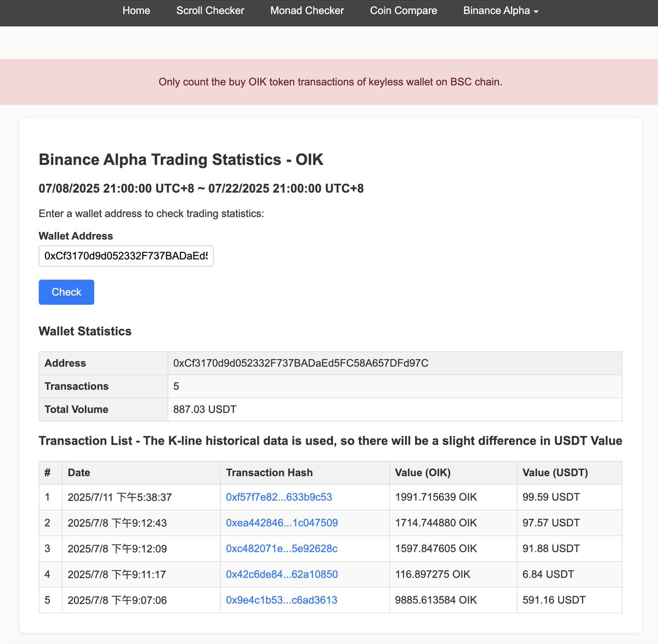Screen dimensions: 658x644
Task: Click the date 2025/7/8 下午9:11:17
Action: click(x=117, y=574)
